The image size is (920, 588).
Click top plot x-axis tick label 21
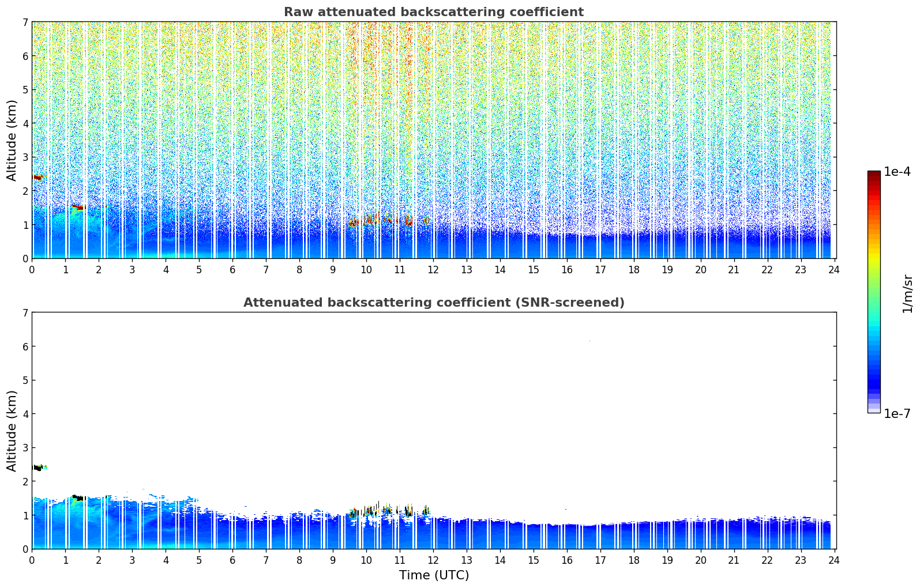(734, 270)
